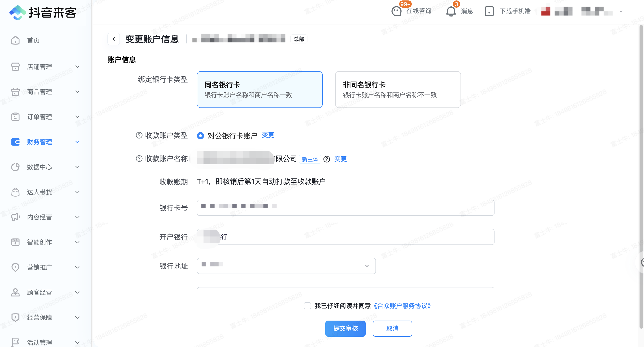Click help icon next to 收款账户类型
Screen dimensions: 644x347
(139, 135)
